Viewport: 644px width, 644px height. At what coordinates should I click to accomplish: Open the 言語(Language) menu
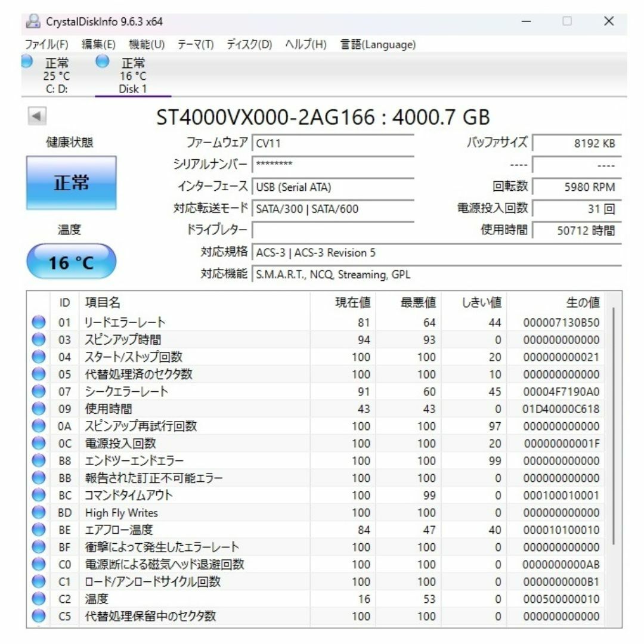(x=378, y=44)
